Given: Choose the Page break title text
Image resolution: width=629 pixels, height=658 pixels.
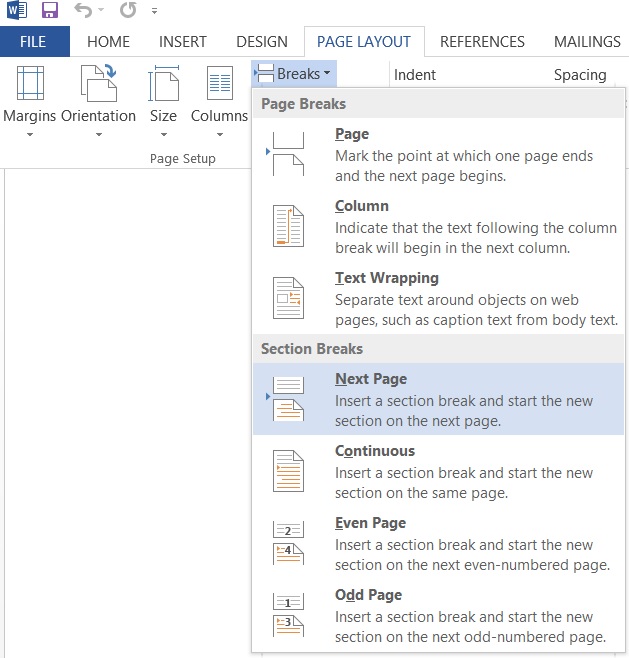Looking at the screenshot, I should [x=352, y=134].
